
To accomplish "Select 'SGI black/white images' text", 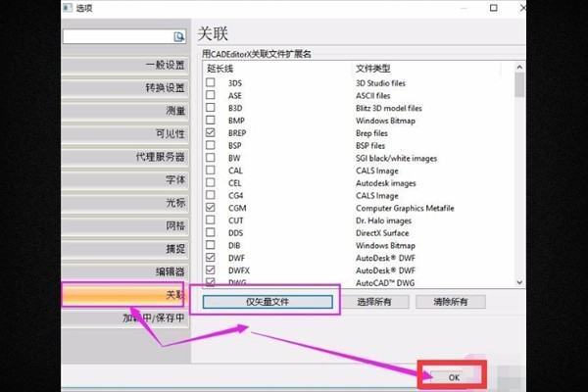I will [x=396, y=159].
